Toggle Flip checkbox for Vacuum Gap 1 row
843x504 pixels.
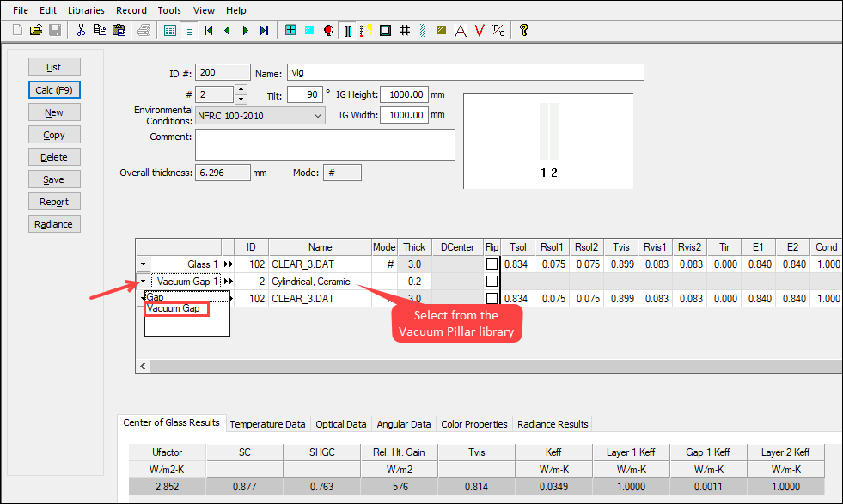(492, 282)
